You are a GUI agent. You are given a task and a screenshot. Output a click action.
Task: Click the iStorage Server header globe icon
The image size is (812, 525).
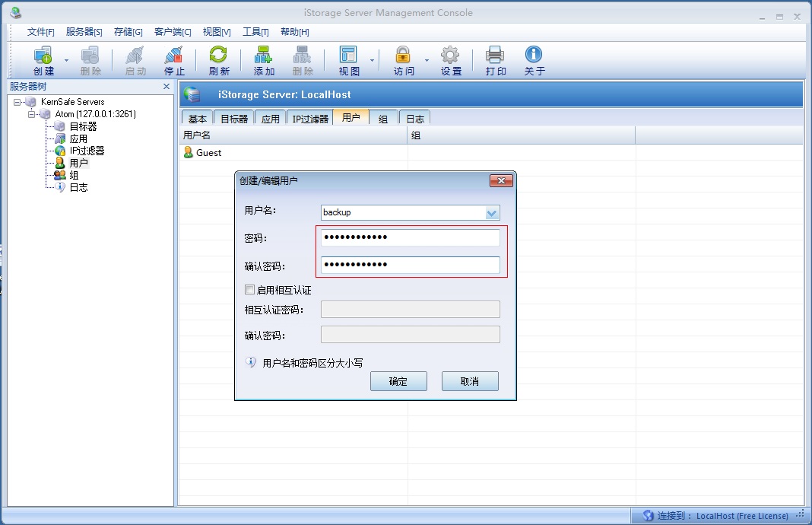pos(192,94)
